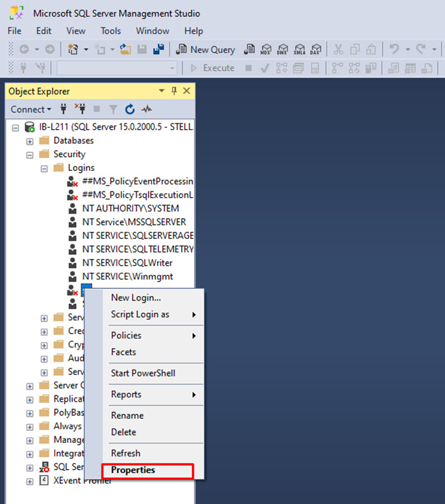445x504 pixels.
Task: Open the File menu
Action: pyautogui.click(x=15, y=31)
